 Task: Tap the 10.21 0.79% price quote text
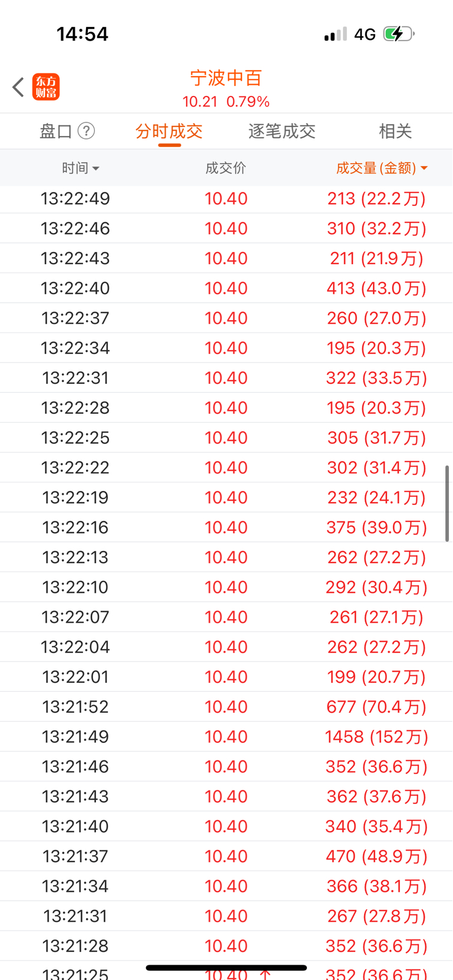coord(226,102)
